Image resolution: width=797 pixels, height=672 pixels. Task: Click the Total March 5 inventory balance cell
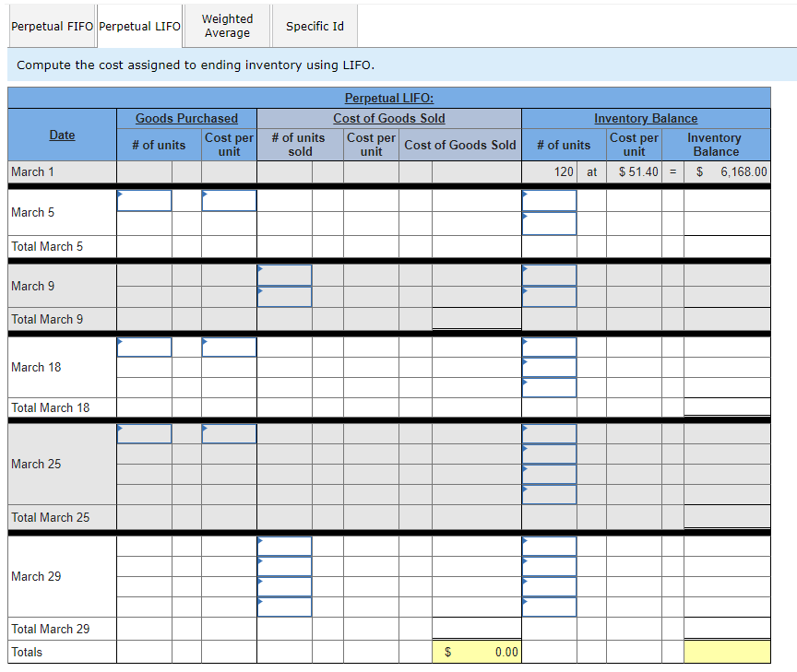pos(727,246)
